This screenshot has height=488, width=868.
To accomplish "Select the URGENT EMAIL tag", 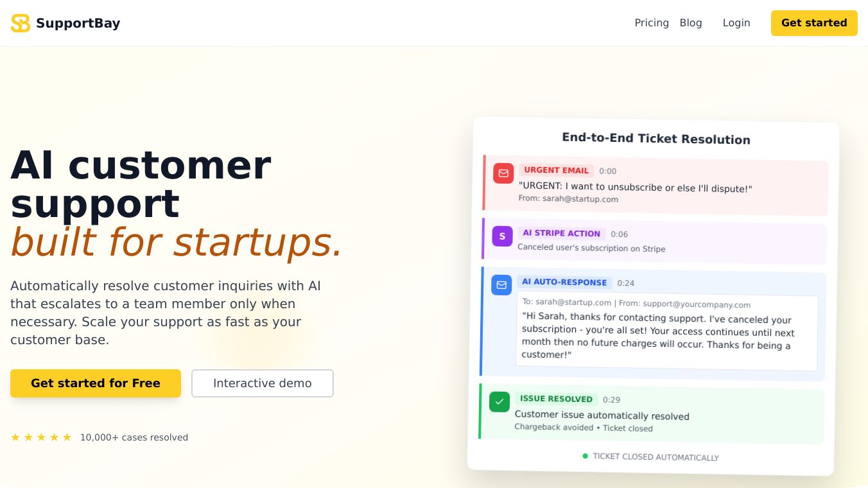I will [x=556, y=170].
